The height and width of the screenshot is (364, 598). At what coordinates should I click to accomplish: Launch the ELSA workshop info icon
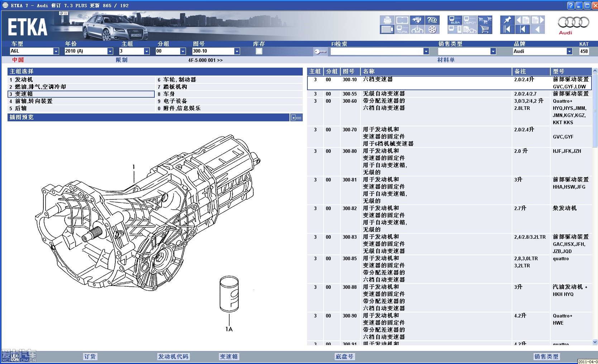[455, 20]
